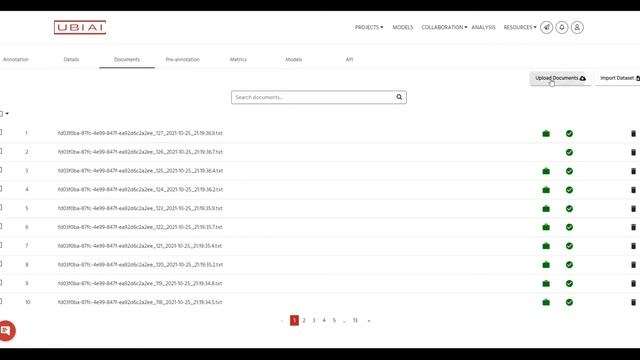Open the document file ending _118_

coord(140,302)
